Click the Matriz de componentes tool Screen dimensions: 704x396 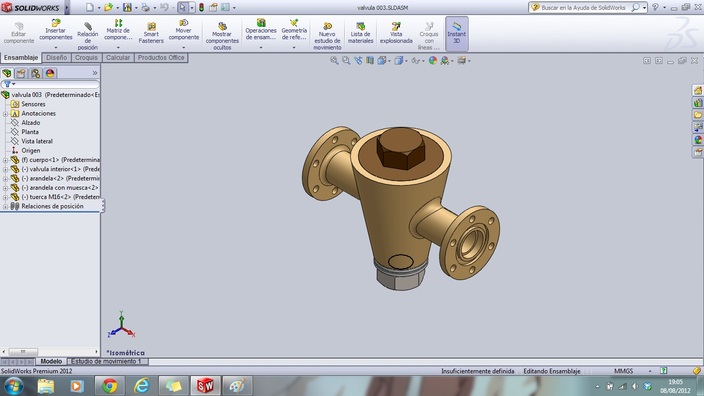point(118,30)
